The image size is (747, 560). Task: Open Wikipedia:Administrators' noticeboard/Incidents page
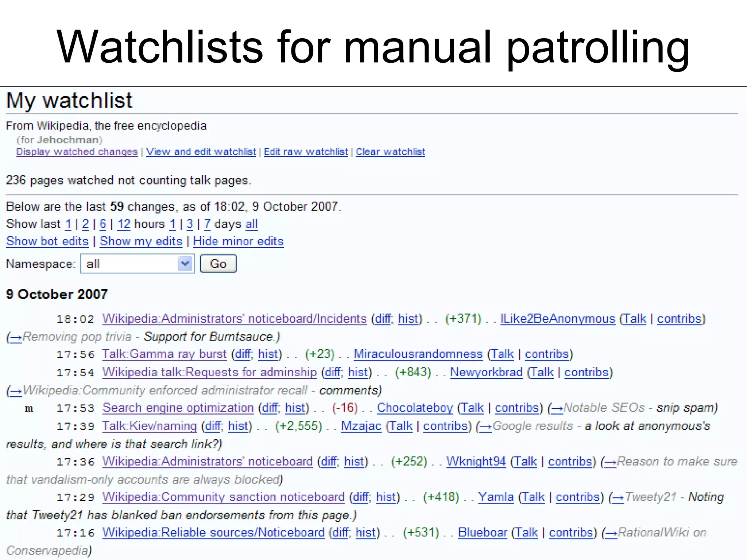click(x=235, y=319)
